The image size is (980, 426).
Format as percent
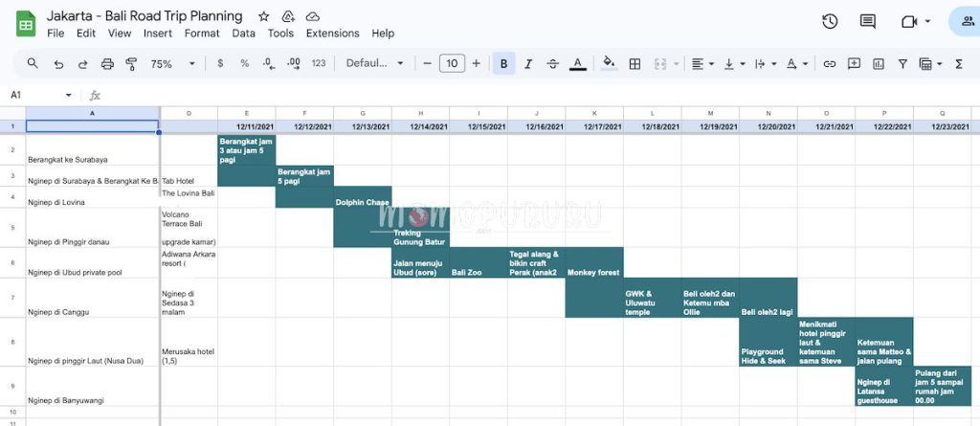[244, 64]
